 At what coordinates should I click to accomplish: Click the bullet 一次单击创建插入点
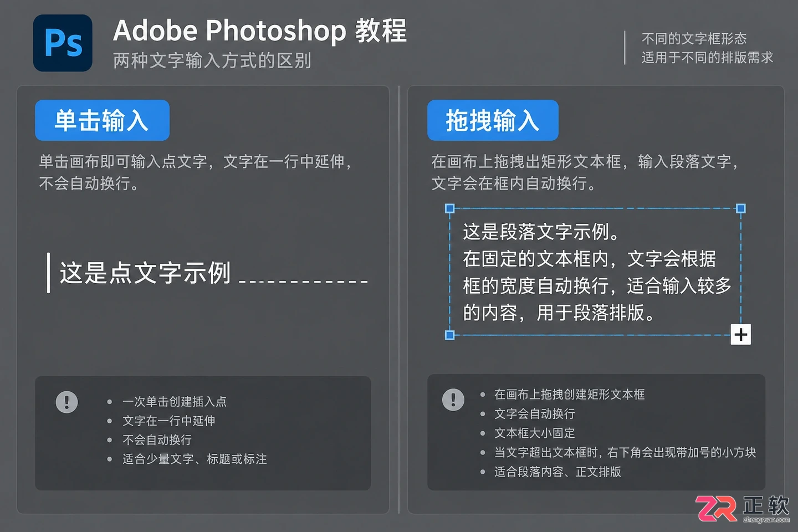[x=175, y=402]
